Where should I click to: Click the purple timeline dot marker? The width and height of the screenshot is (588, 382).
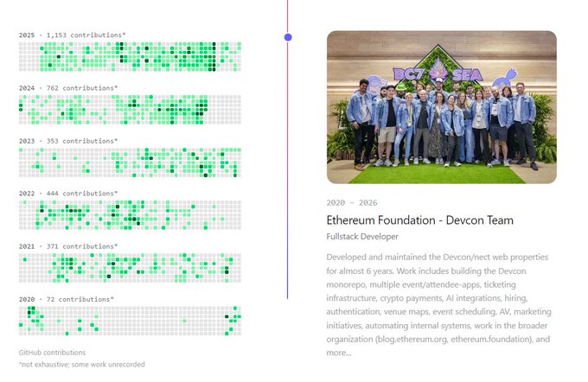(288, 37)
